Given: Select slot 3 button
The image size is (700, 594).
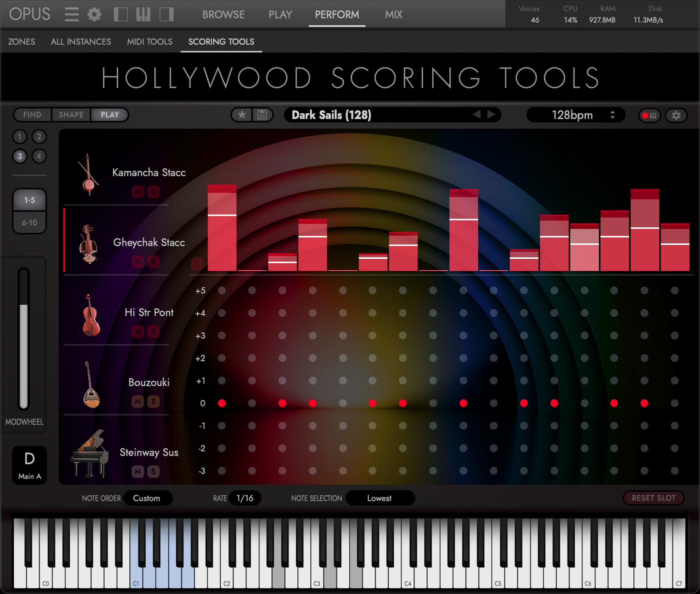Looking at the screenshot, I should pyautogui.click(x=19, y=156).
